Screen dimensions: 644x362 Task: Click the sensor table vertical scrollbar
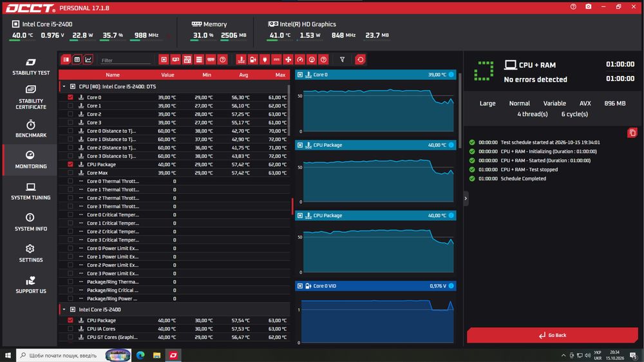pos(289,110)
